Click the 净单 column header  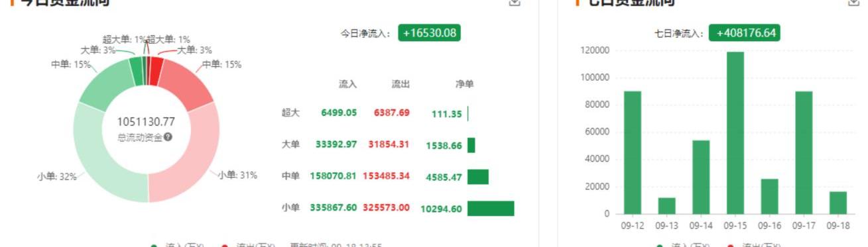coord(464,84)
